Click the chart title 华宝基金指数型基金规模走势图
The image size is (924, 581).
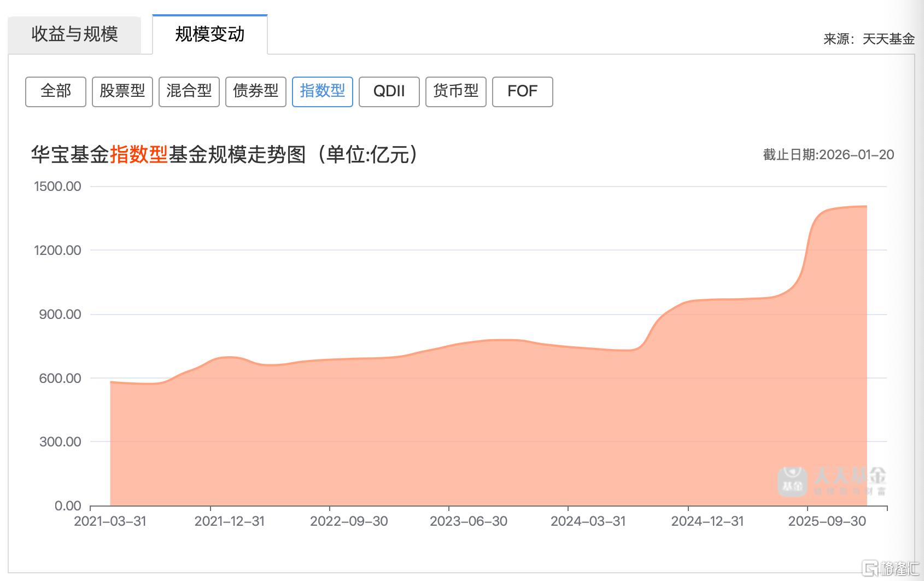225,155
